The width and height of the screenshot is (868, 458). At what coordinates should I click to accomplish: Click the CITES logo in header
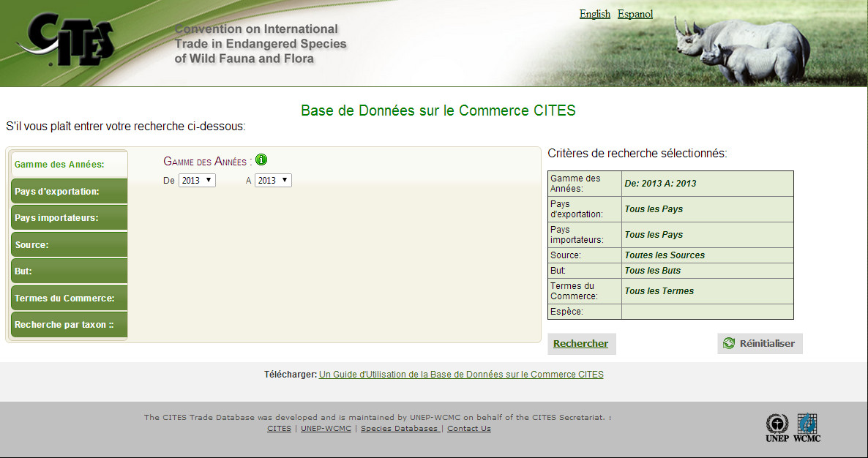[x=66, y=40]
